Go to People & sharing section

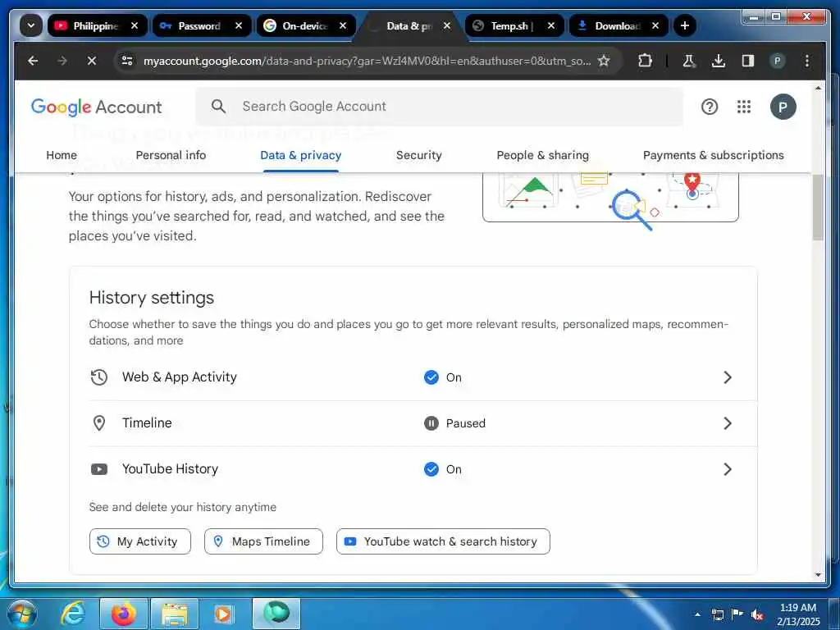point(543,155)
